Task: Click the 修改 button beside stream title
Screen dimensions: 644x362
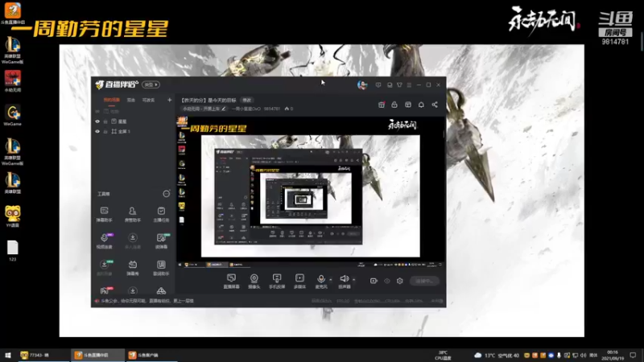Action: pos(246,100)
